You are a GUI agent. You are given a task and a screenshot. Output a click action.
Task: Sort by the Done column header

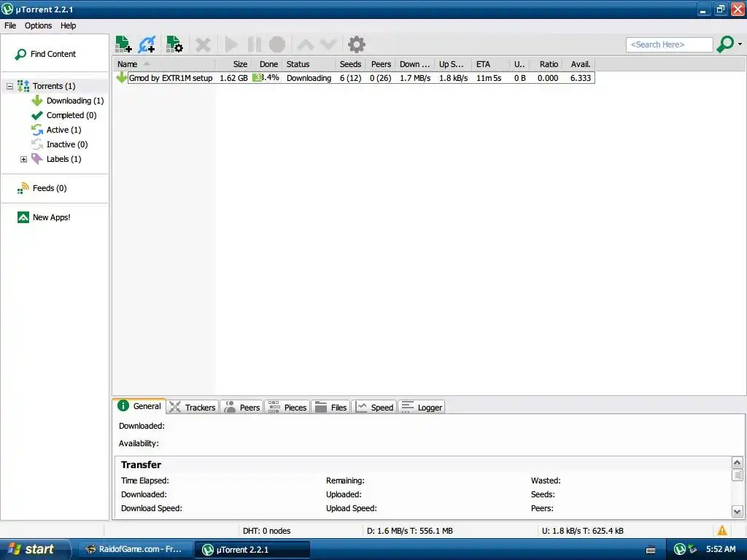[267, 64]
